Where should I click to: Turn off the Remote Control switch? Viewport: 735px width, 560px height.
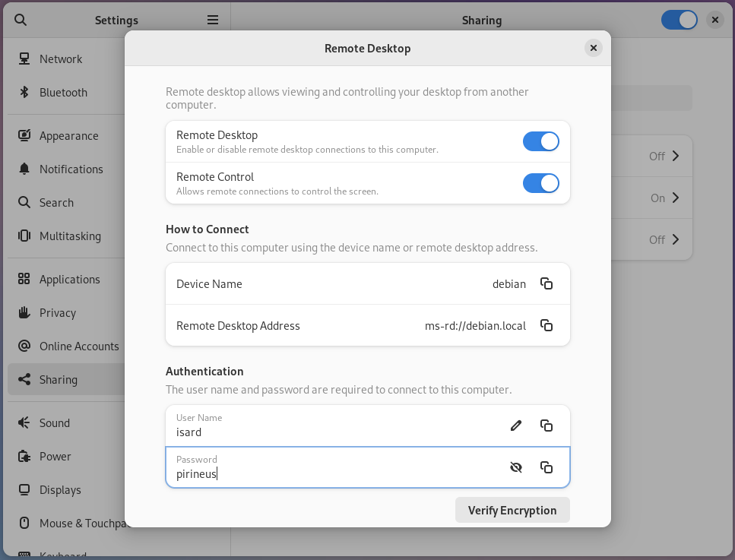point(540,183)
